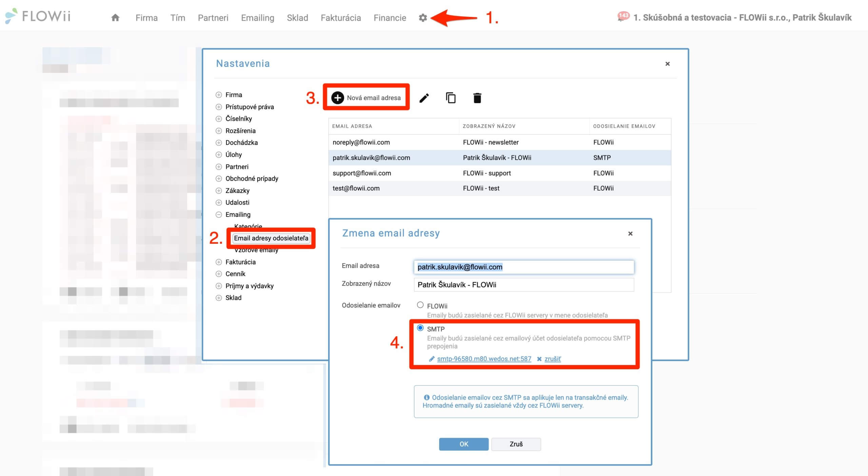Close the Nastavenia dialog
The image size is (868, 476).
667,64
